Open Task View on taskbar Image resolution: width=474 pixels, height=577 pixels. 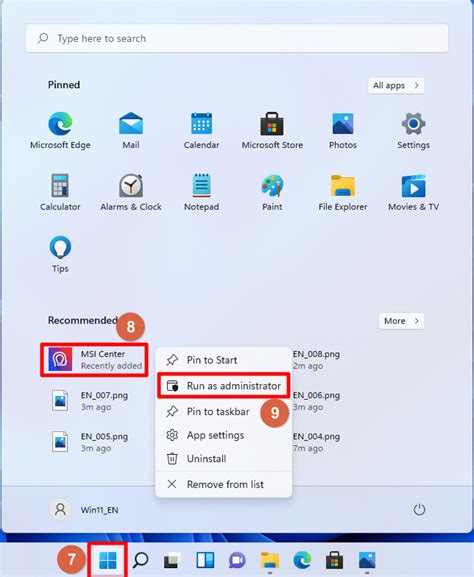[x=173, y=560]
